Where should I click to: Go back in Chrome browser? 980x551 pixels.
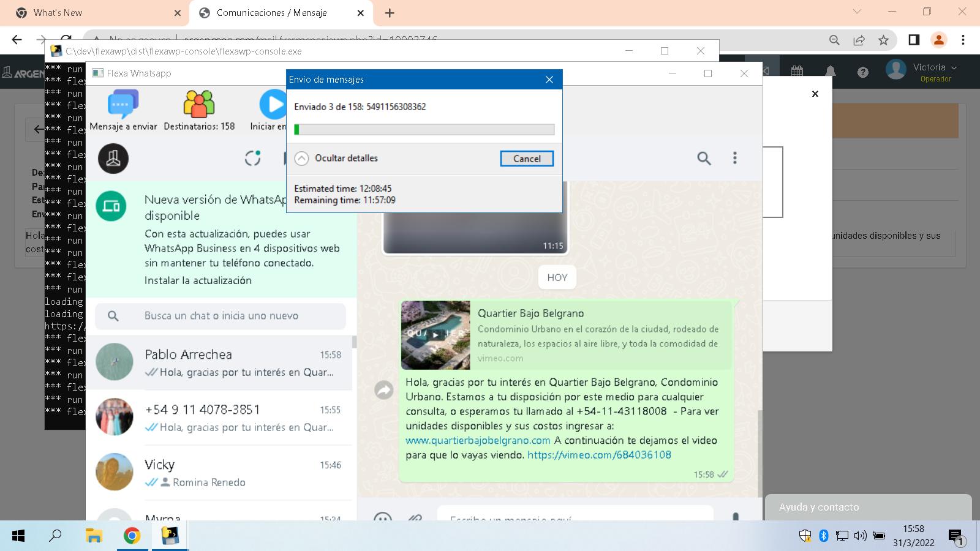[x=17, y=40]
